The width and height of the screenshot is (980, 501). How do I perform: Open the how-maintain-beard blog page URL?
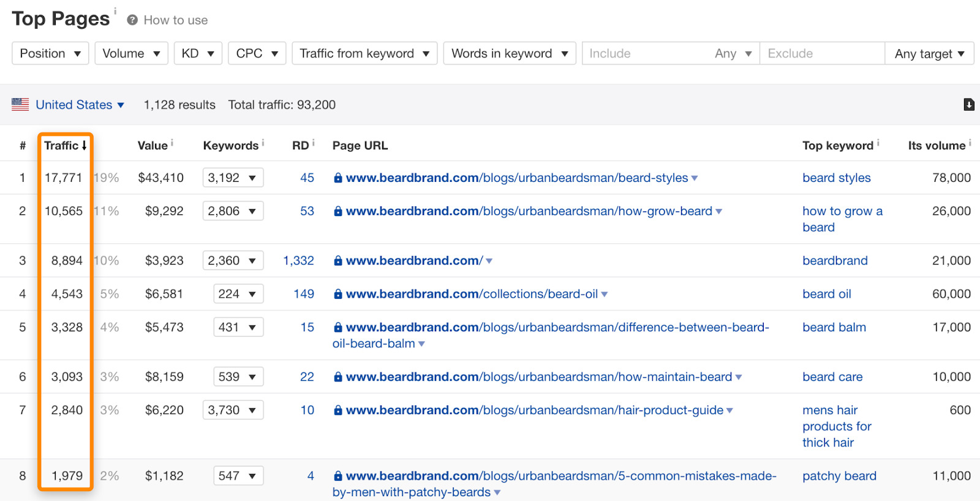[539, 377]
